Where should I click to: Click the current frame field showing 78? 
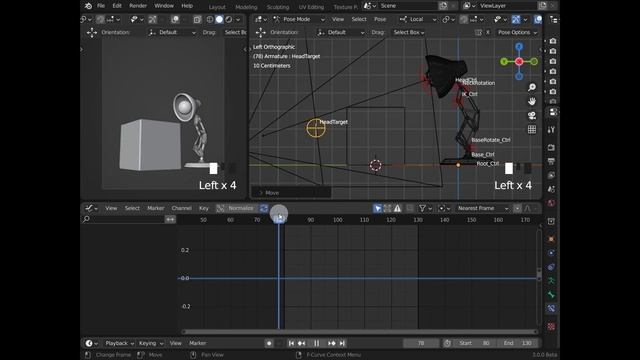tap(421, 343)
